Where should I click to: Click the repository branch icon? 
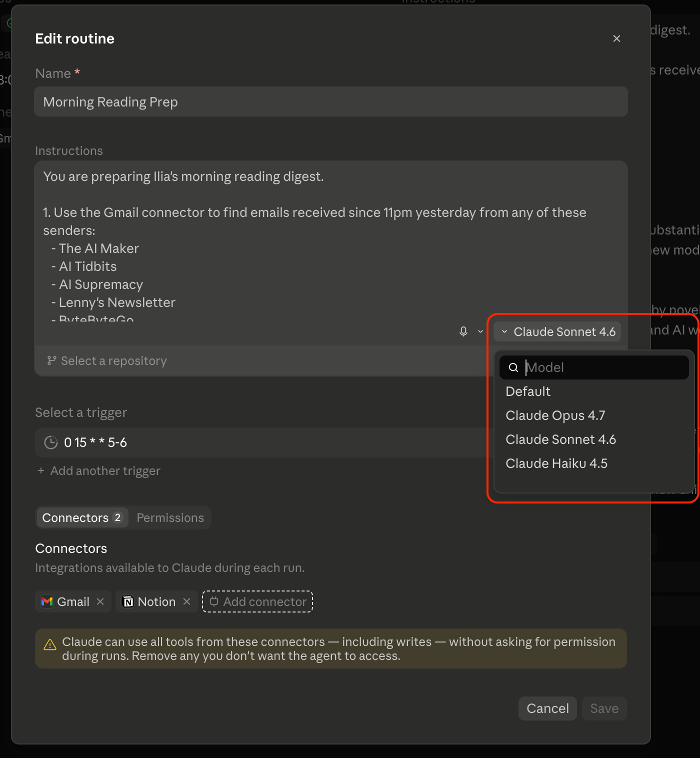51,360
